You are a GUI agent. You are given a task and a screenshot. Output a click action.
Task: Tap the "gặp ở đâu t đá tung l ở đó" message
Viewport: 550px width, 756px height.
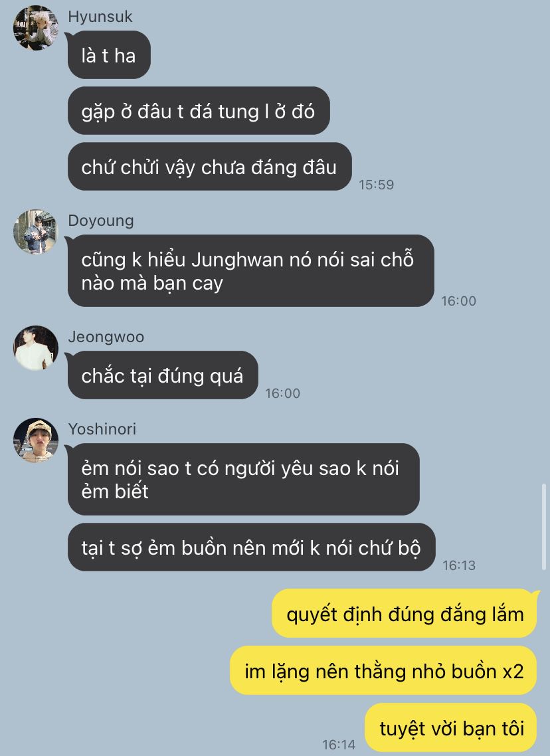pos(199,111)
